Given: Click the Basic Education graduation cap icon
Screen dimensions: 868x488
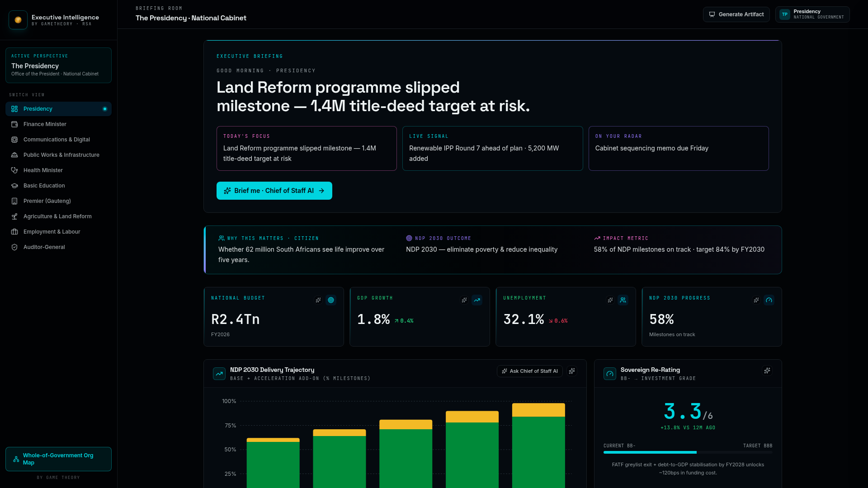Looking at the screenshot, I should coord(14,186).
